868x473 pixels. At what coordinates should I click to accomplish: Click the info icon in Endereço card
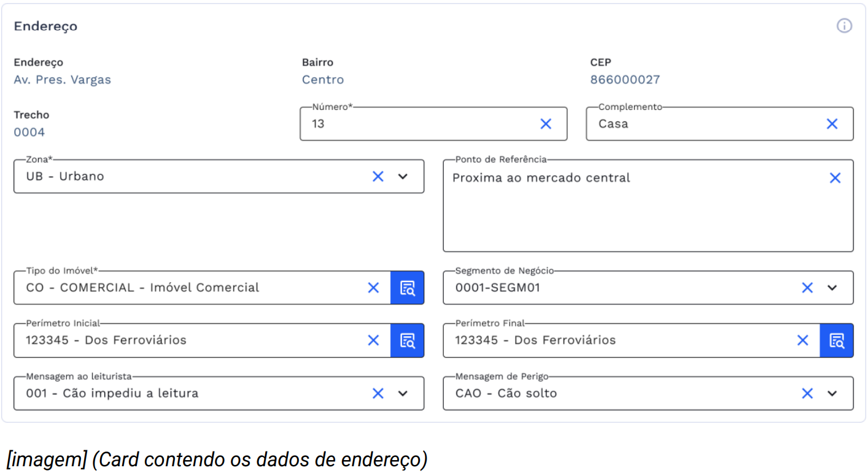click(x=845, y=26)
